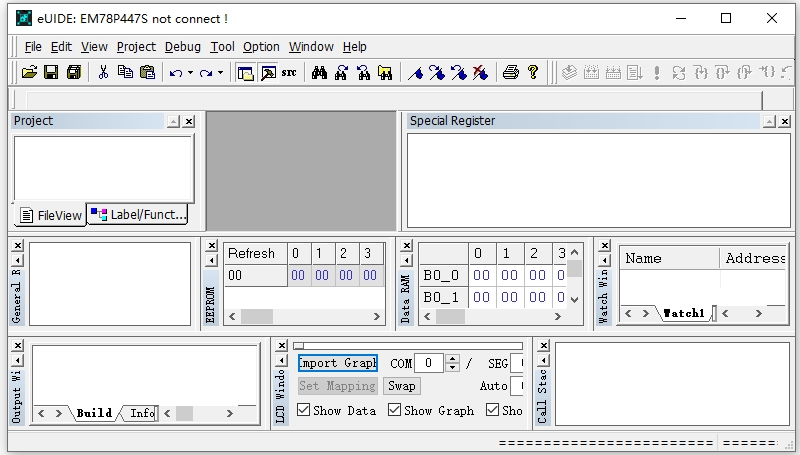Click the Set Mapping button
Screen dimensions: 800x455
click(337, 386)
